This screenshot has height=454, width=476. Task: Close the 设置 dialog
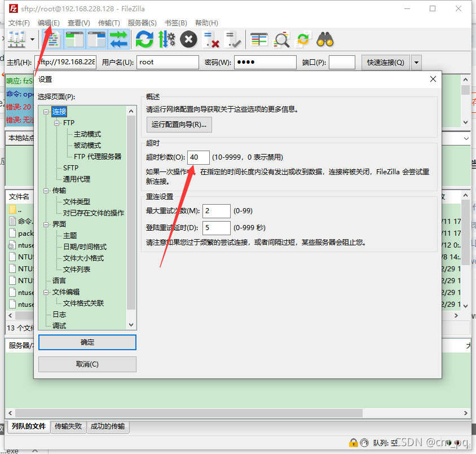pos(433,79)
